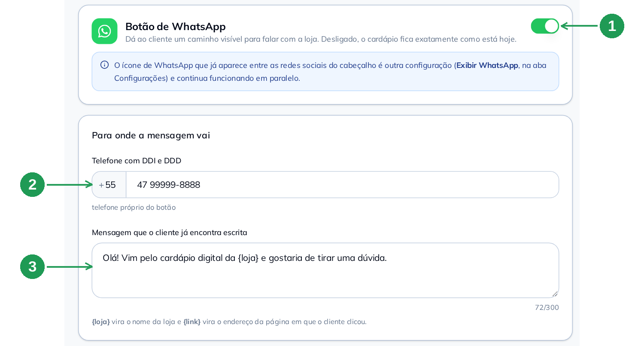Click the 72/300 character counter

[547, 307]
